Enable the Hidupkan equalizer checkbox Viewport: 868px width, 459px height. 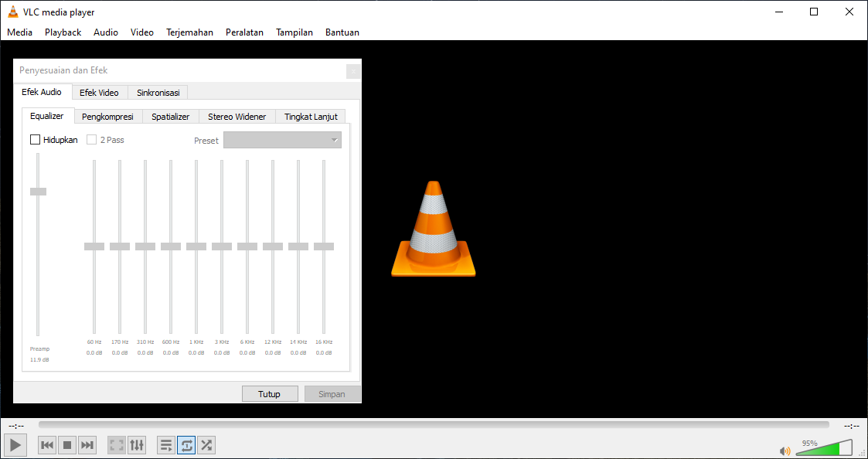click(35, 139)
